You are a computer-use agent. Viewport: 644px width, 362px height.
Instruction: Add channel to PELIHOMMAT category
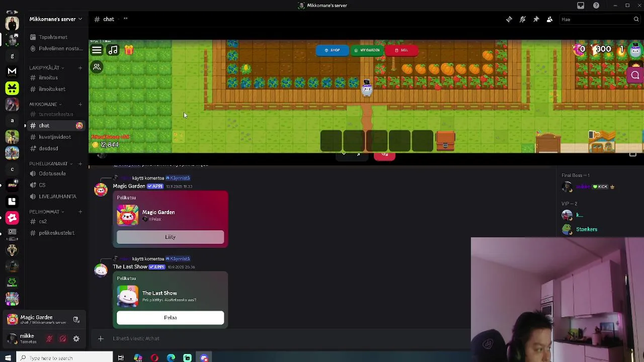(80, 212)
